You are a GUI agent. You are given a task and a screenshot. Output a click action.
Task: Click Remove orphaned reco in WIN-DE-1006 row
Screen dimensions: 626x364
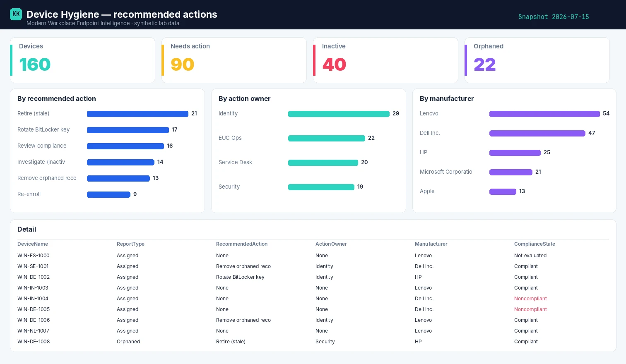[x=243, y=320]
